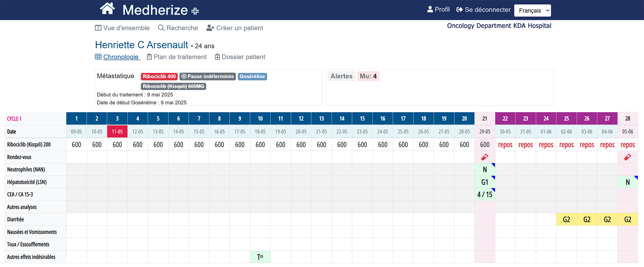This screenshot has width=644, height=267.
Task: Click the Medherize home icon
Action: (107, 9)
